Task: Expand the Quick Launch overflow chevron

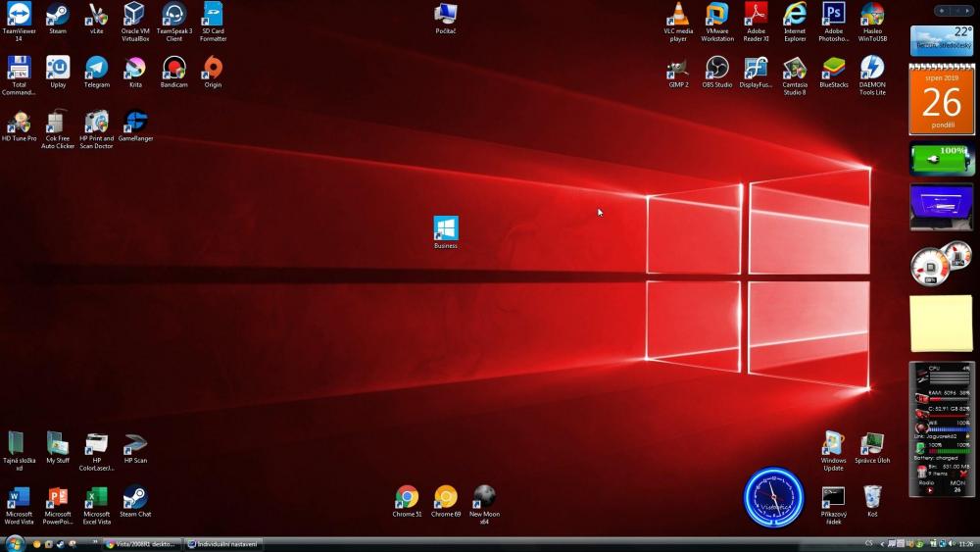Action: (95, 542)
